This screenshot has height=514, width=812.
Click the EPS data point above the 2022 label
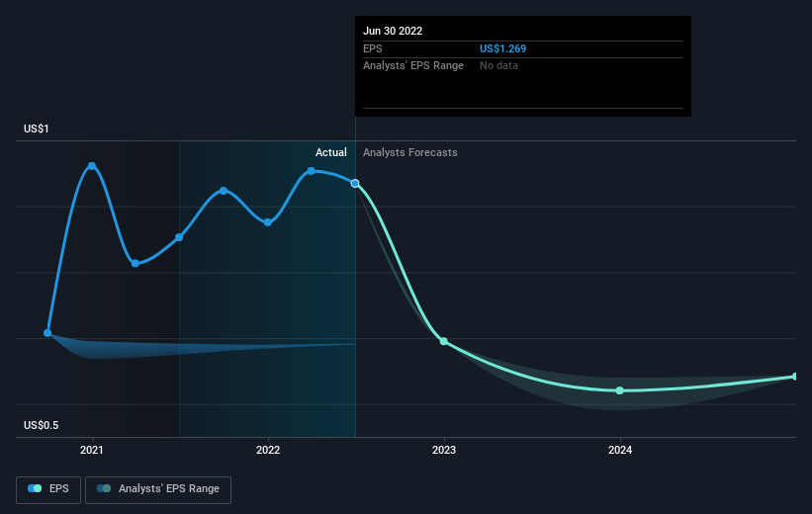point(268,222)
